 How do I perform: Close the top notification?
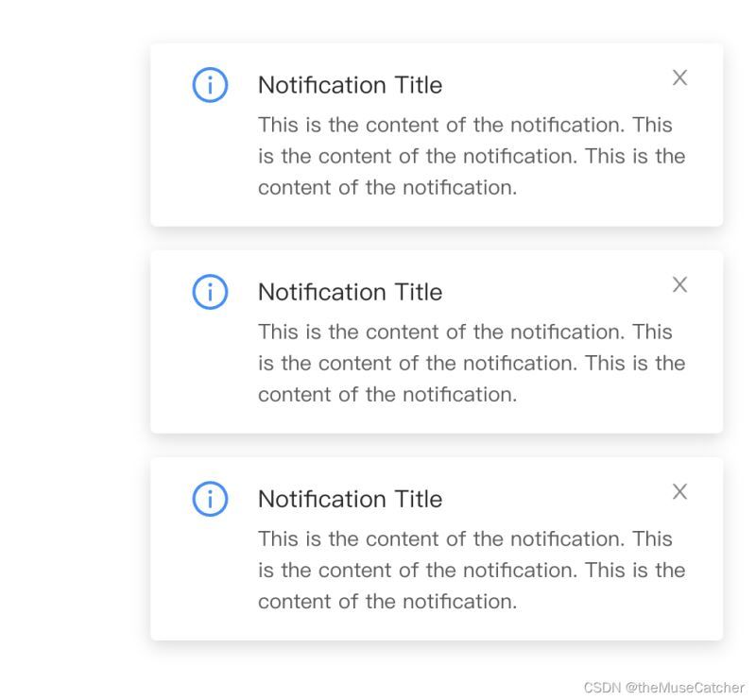click(x=679, y=78)
